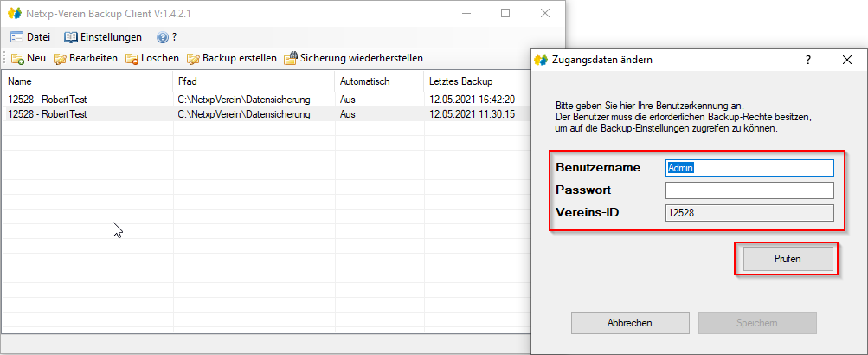Image resolution: width=868 pixels, height=355 pixels.
Task: Click into the Passwort field
Action: tap(749, 190)
